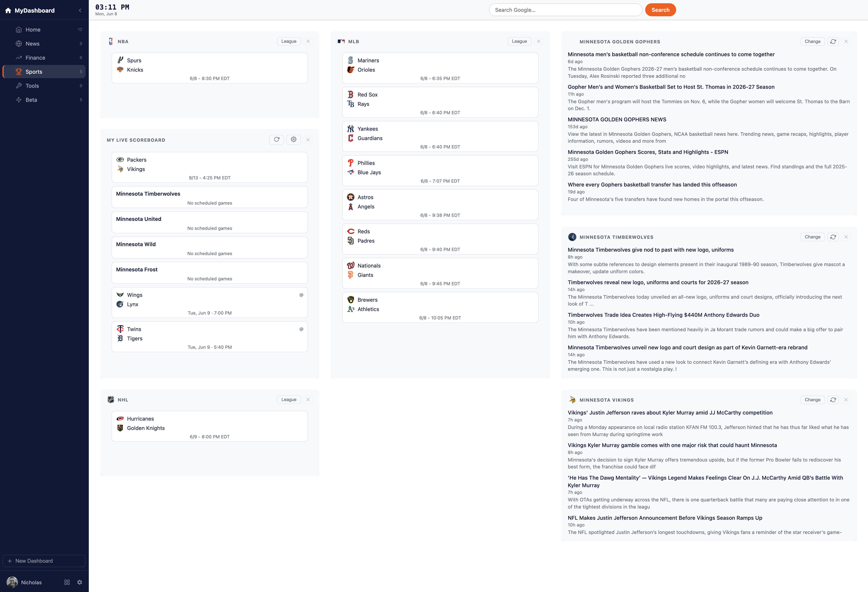This screenshot has height=592, width=868.
Task: Click the Hurricanes team logo
Action: pyautogui.click(x=120, y=418)
